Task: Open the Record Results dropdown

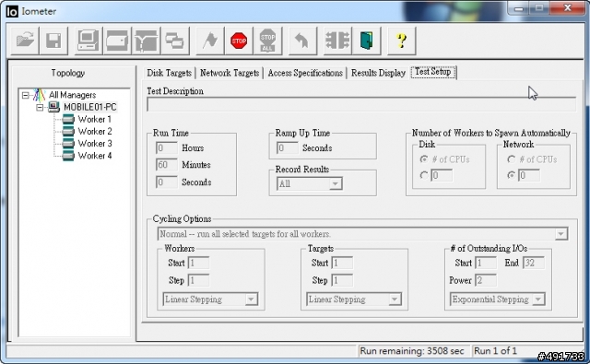Action: [x=335, y=184]
